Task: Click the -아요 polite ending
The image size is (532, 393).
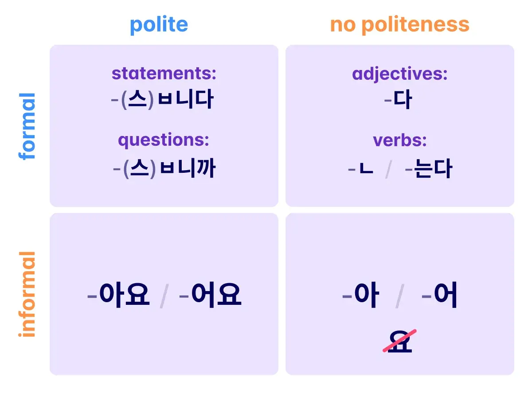Action: (x=118, y=295)
